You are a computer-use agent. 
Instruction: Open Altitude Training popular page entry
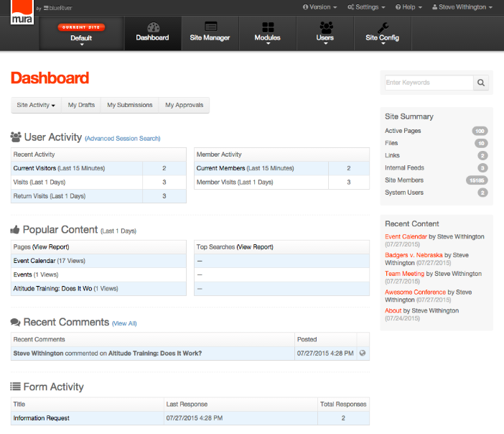(52, 288)
